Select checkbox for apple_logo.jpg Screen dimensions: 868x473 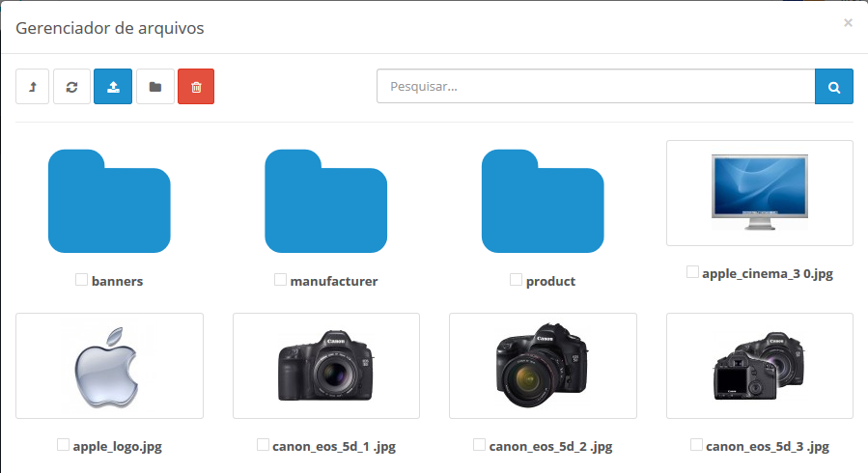[63, 445]
